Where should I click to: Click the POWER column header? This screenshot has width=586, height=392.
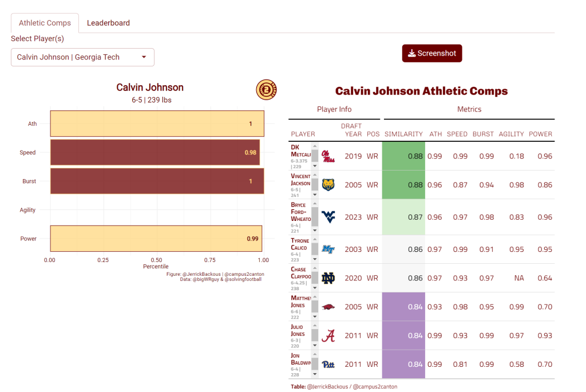coord(540,134)
